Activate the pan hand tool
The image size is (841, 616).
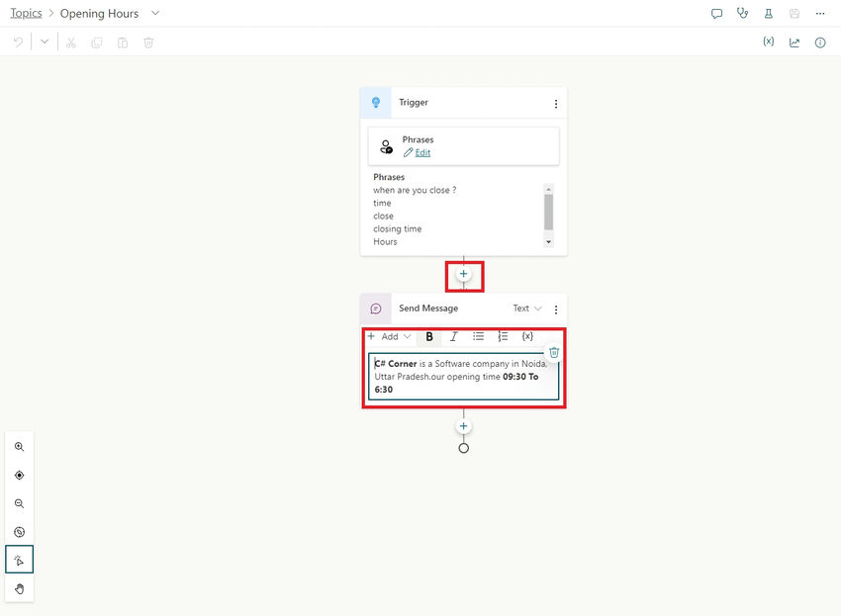coord(19,586)
